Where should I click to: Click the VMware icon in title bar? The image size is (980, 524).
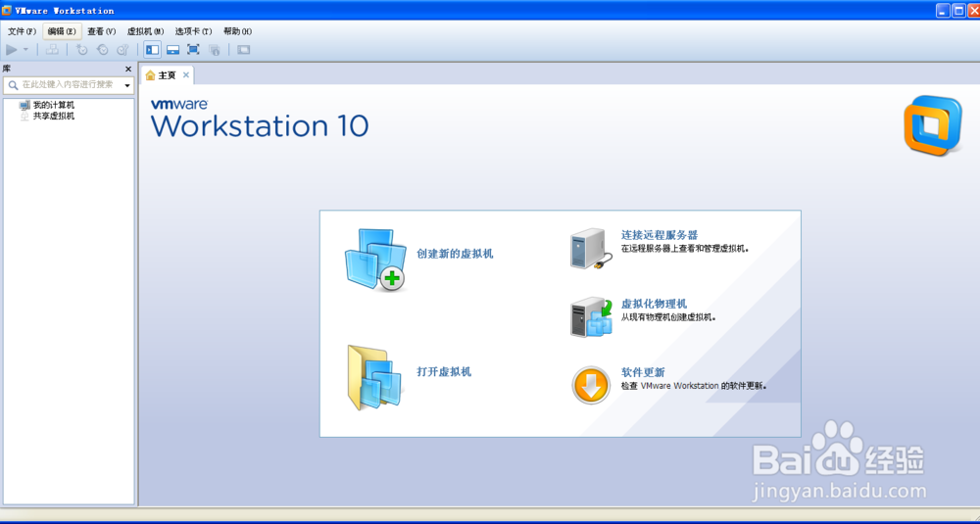7,10
